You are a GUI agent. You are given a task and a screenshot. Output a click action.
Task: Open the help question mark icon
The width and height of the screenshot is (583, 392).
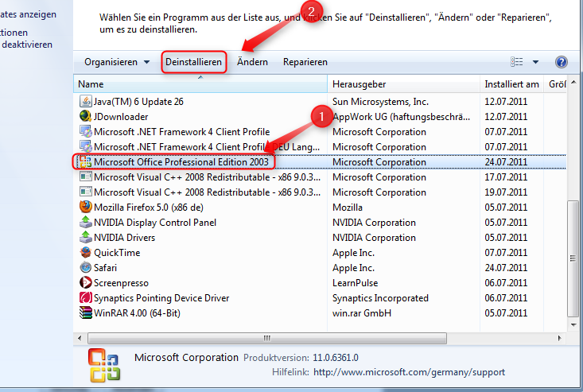point(561,62)
